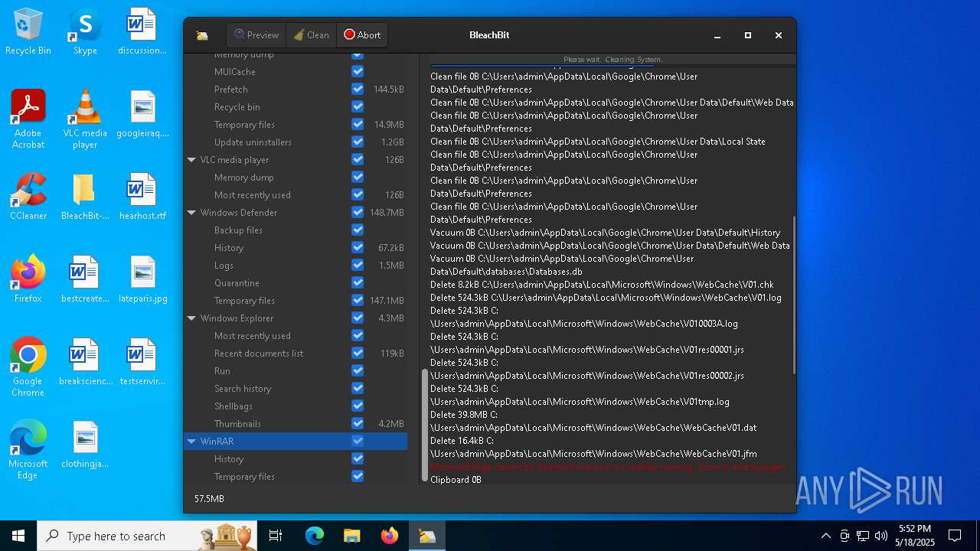Toggle the WinRAR Temporary files checkbox
The height and width of the screenshot is (551, 980).
click(x=358, y=476)
